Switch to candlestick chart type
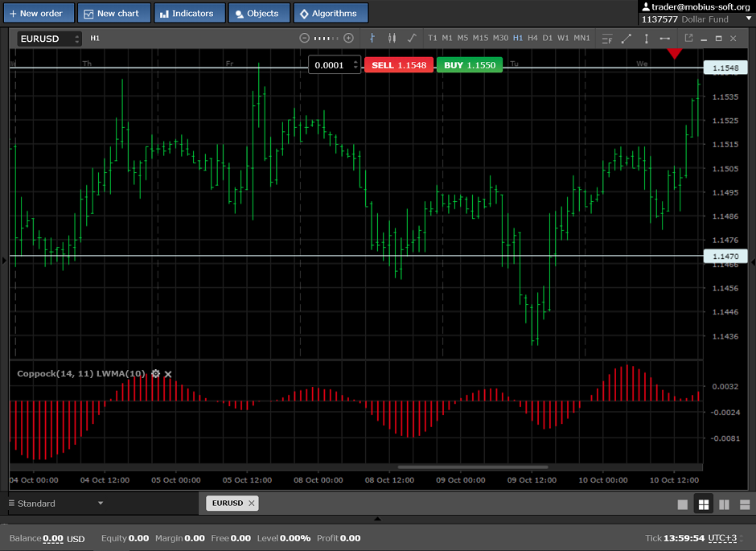 pyautogui.click(x=392, y=38)
